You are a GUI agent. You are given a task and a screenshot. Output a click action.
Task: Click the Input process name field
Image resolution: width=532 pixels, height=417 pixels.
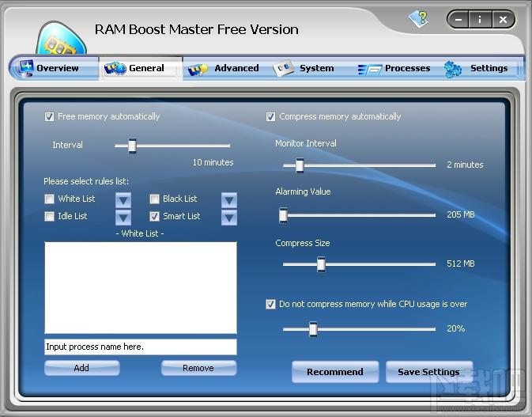coord(141,347)
